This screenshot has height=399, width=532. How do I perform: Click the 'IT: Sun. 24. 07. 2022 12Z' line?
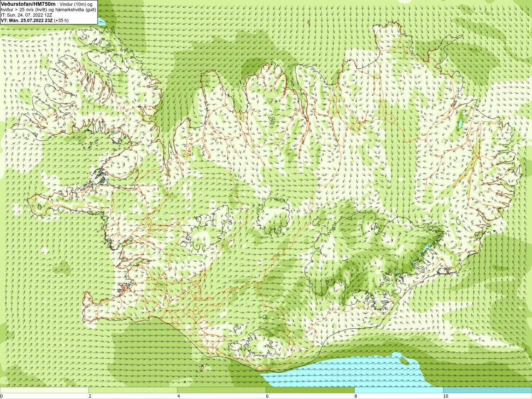point(27,15)
